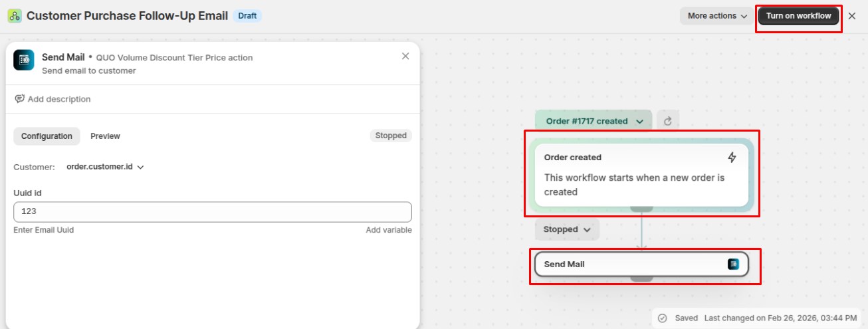Switch to the Preview tab

click(x=105, y=136)
